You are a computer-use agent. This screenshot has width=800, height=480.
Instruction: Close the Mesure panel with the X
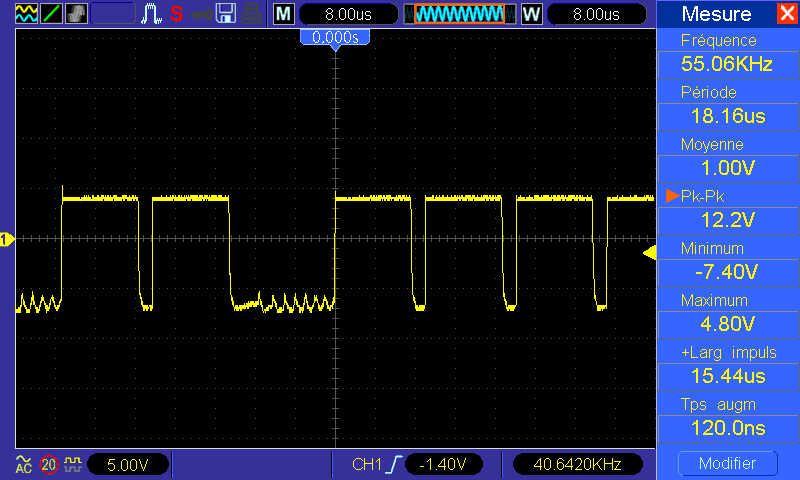(x=786, y=14)
